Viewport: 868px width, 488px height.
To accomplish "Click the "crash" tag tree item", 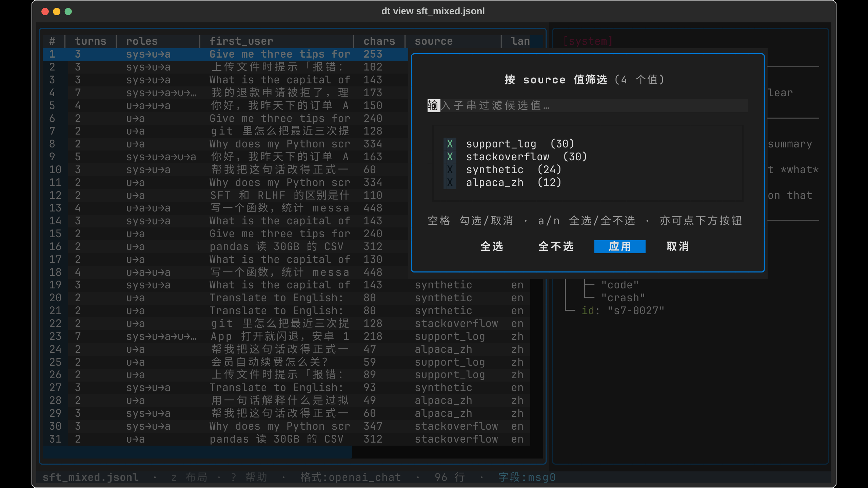I will (623, 298).
